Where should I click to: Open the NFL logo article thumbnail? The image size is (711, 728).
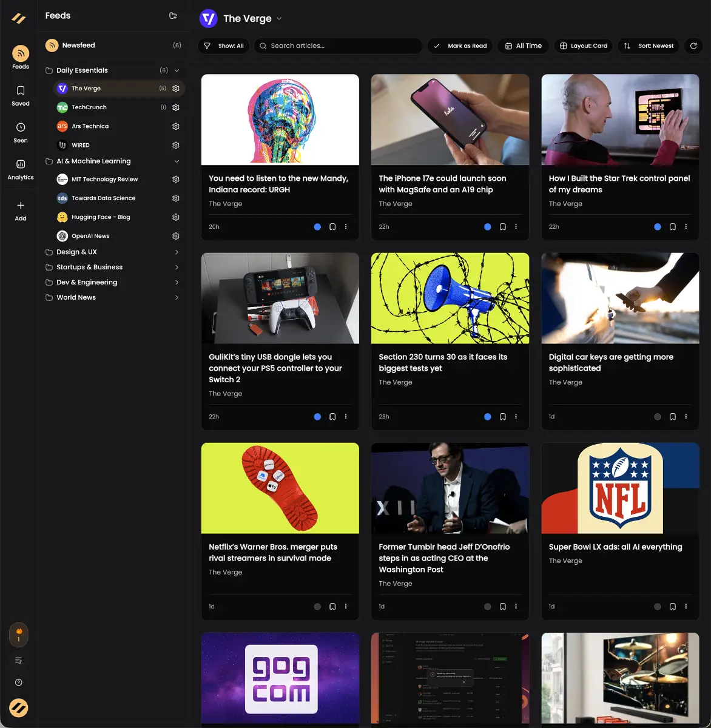(x=620, y=488)
